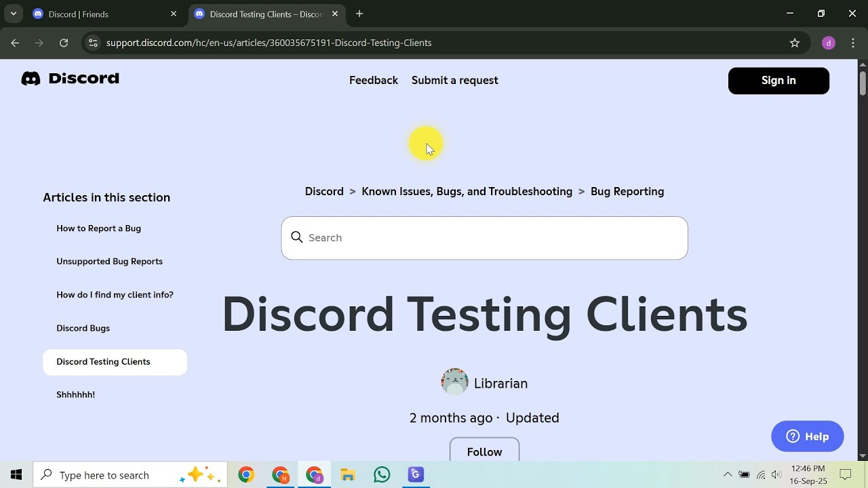Screen dimensions: 868x488
Task: Click the magnifier icon in the search box
Action: [x=296, y=237]
